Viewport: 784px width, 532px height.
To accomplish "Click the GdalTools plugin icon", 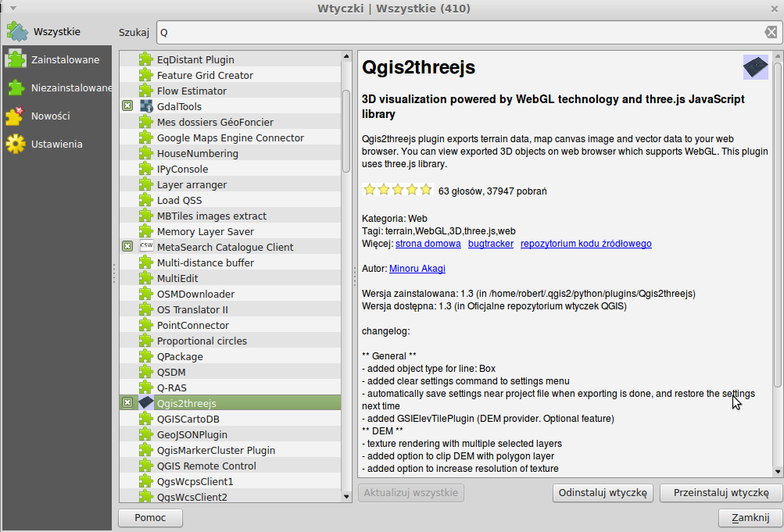I will point(146,106).
